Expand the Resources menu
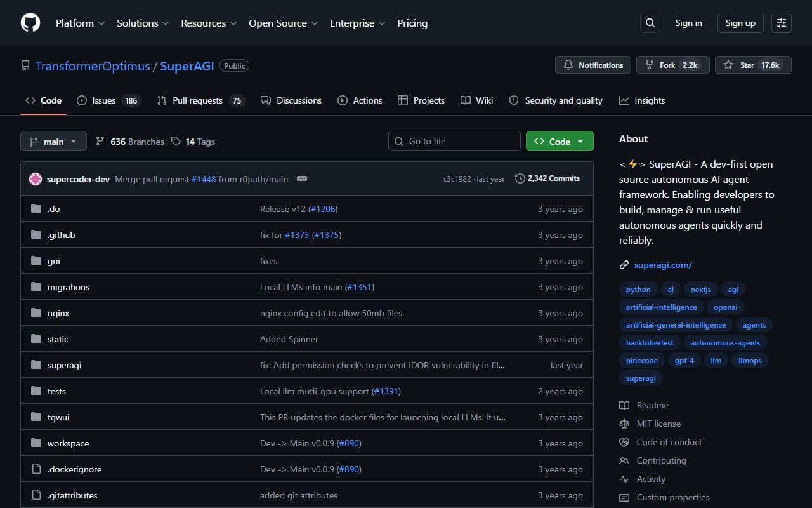Image resolution: width=812 pixels, height=508 pixels. coord(209,23)
